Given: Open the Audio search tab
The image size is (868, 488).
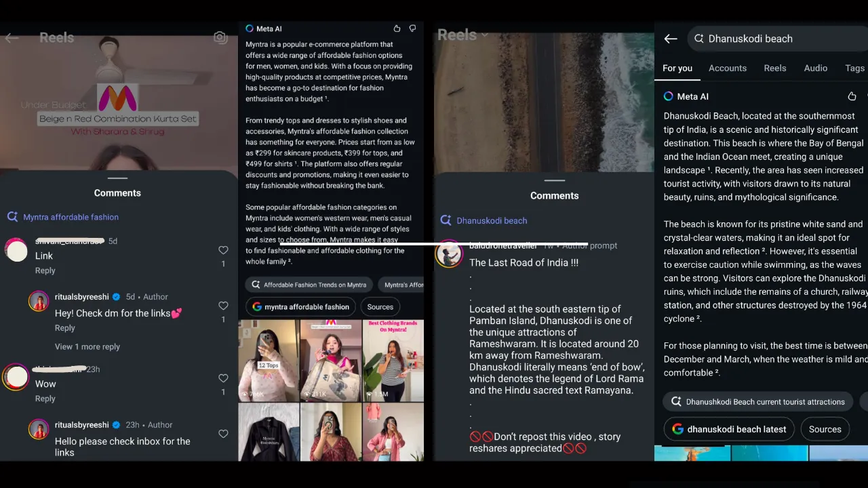Looking at the screenshot, I should (816, 68).
